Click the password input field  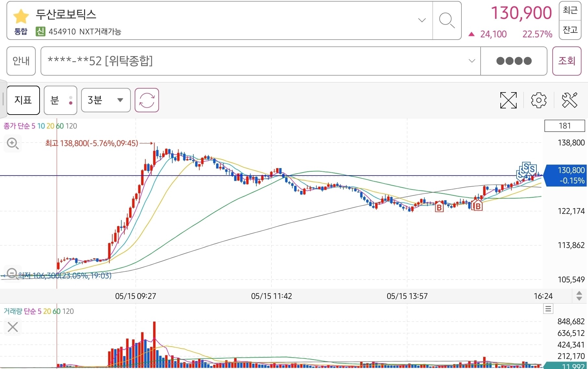point(514,61)
